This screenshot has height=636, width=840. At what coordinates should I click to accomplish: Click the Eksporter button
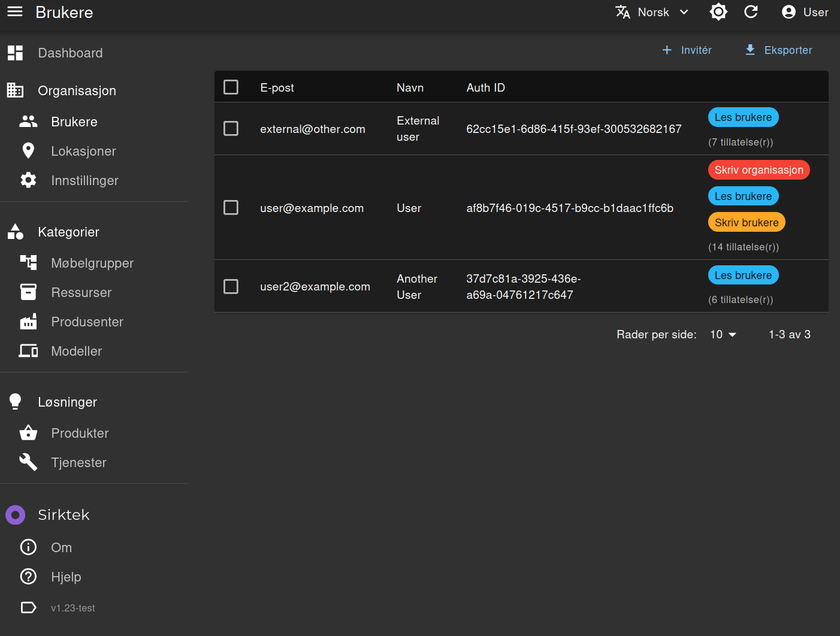[x=778, y=50]
